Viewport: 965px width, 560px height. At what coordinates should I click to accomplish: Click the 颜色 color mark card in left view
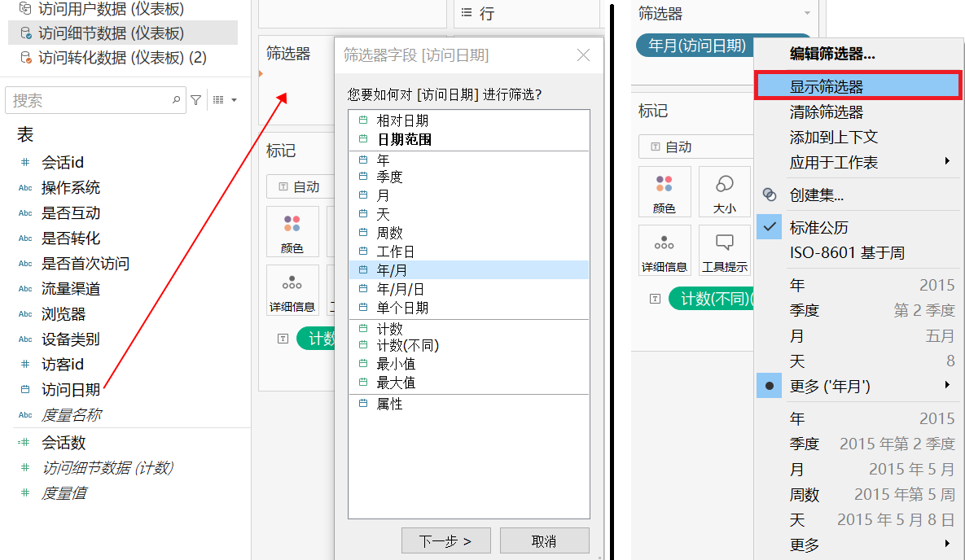tap(292, 231)
